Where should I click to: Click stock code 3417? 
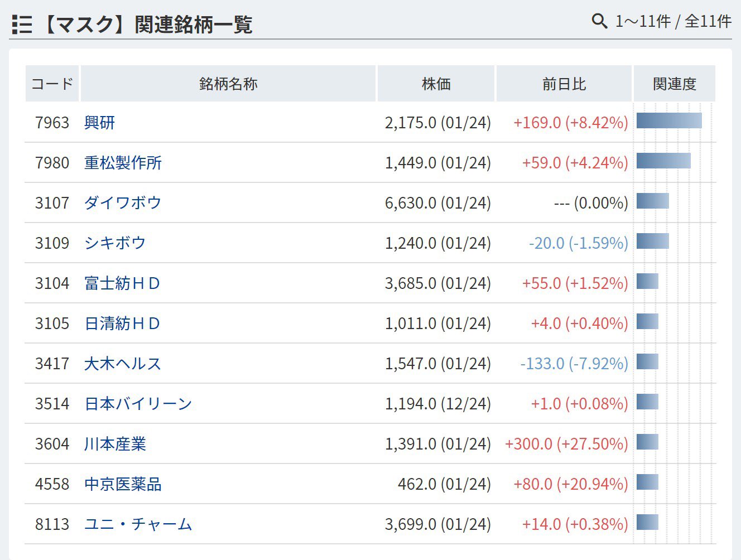tap(52, 364)
